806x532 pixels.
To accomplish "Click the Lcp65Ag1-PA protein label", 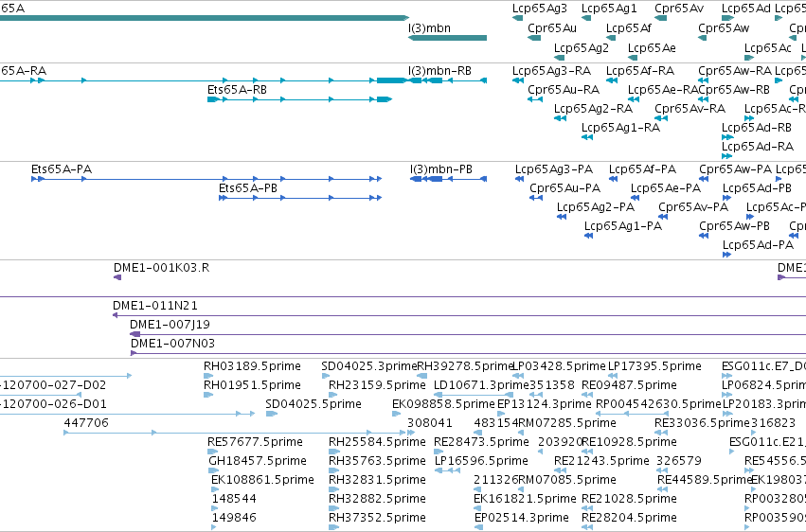I will 623,226.
